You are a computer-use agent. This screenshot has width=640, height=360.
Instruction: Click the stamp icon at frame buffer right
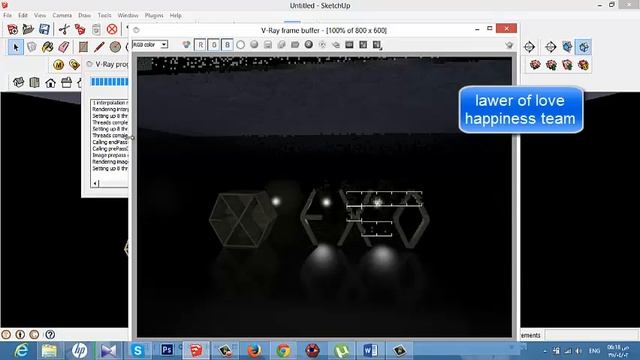[x=509, y=45]
